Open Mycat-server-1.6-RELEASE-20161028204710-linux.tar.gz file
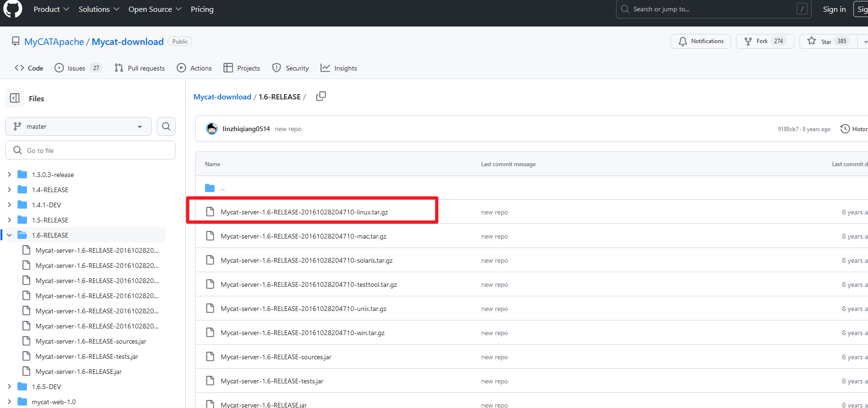This screenshot has width=868, height=408. [304, 212]
